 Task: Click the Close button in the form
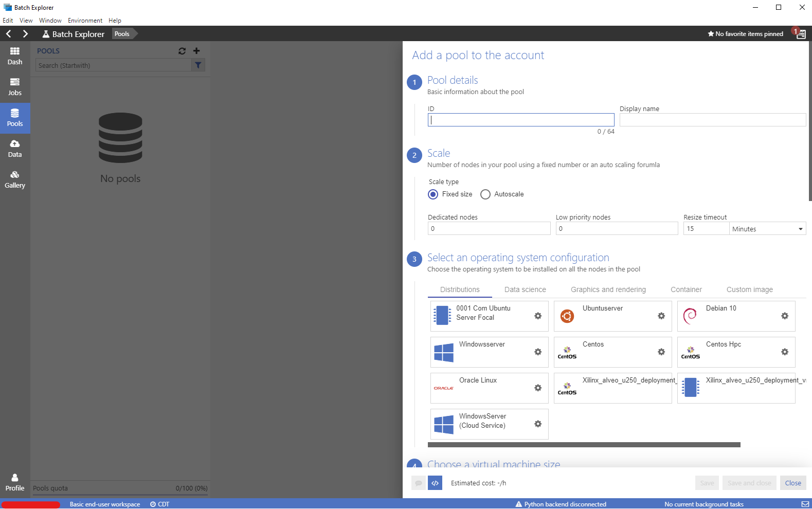click(x=793, y=483)
